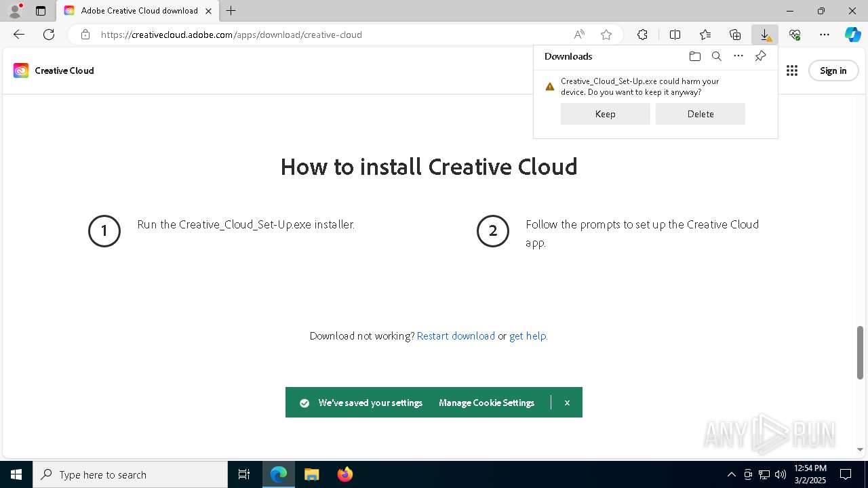This screenshot has height=488, width=868.
Task: Open the clock showing 12:54 PM
Action: (810, 474)
